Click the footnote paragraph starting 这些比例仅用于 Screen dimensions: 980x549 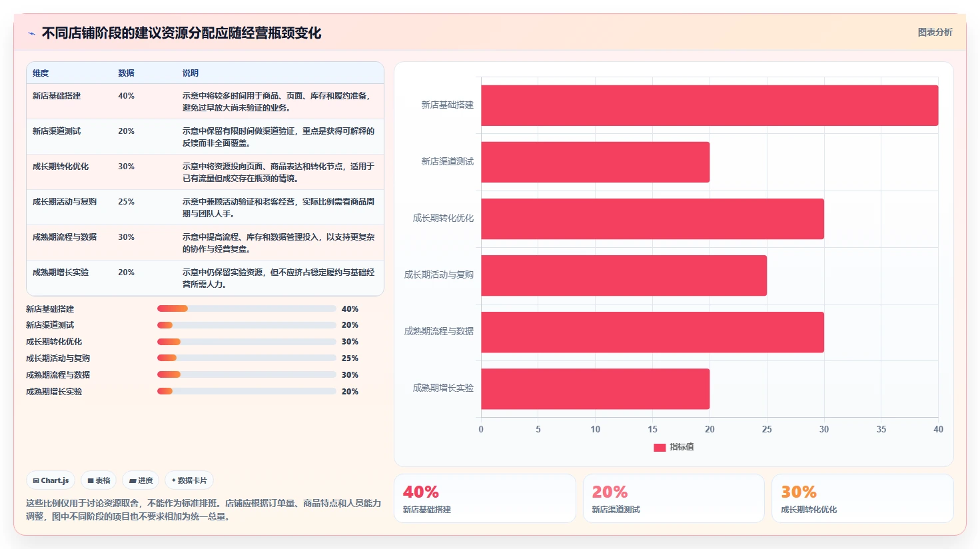pos(203,510)
